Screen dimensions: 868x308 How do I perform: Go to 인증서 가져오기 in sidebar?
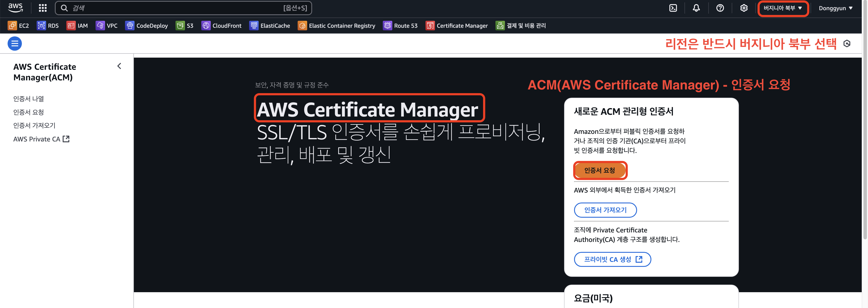[x=34, y=125]
